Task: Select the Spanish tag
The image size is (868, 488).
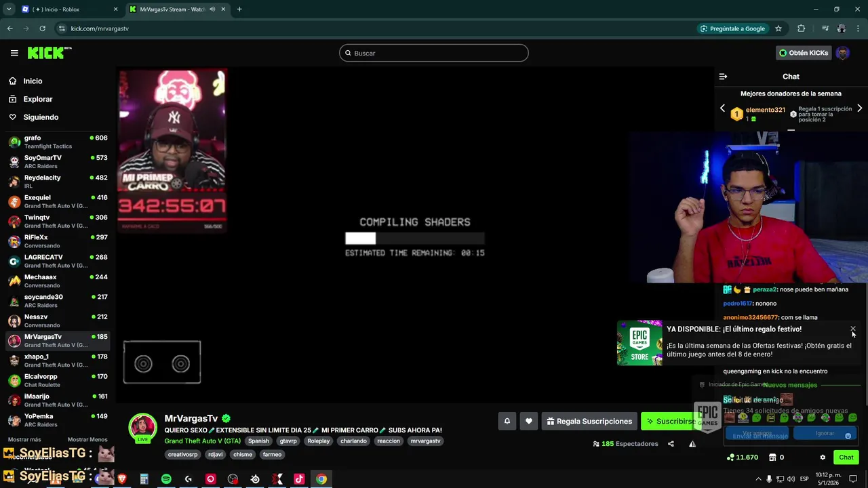Action: (258, 441)
